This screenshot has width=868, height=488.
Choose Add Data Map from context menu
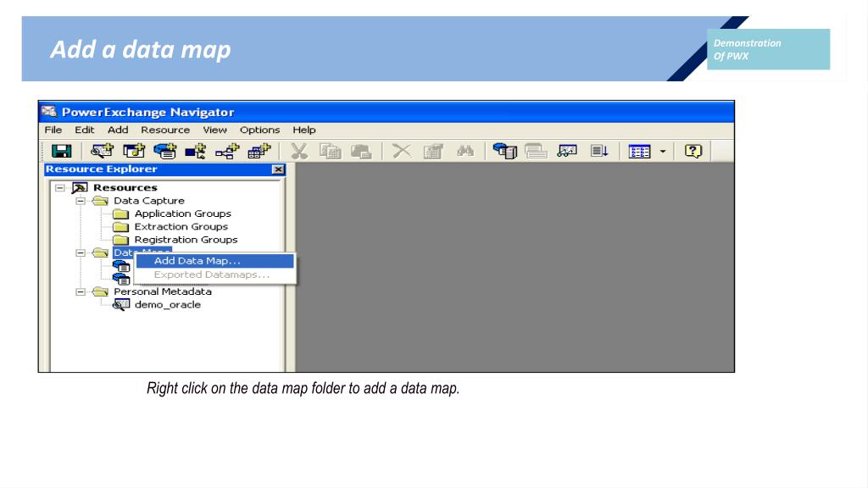tap(214, 261)
